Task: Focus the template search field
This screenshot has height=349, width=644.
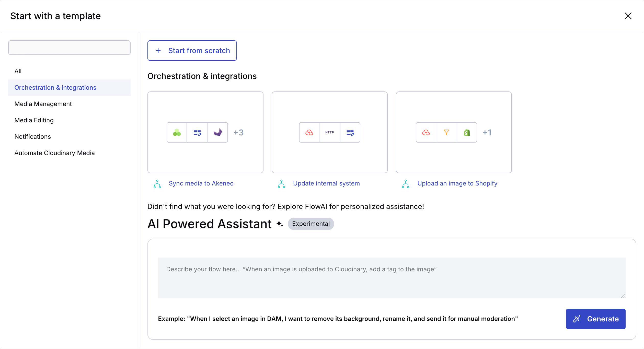Action: click(69, 48)
